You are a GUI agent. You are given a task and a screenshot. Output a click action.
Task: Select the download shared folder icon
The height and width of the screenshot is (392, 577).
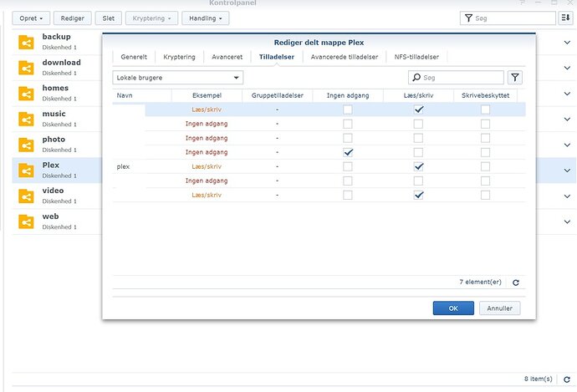pyautogui.click(x=26, y=68)
